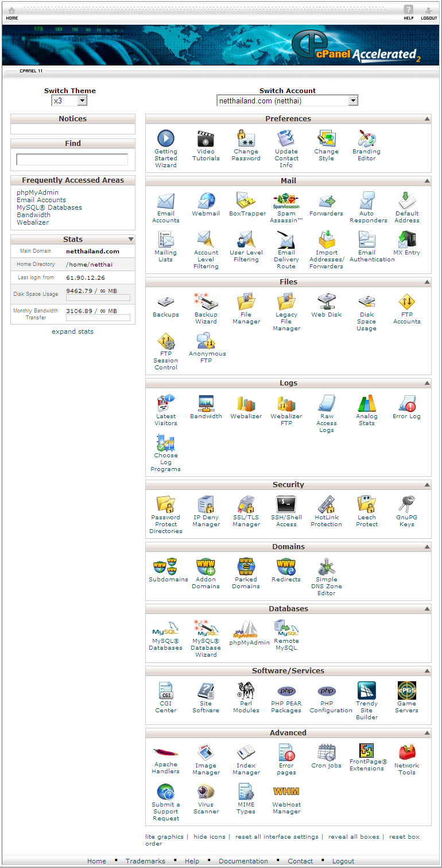442x868 pixels.
Task: Open the Cron jobs icon
Action: click(326, 753)
